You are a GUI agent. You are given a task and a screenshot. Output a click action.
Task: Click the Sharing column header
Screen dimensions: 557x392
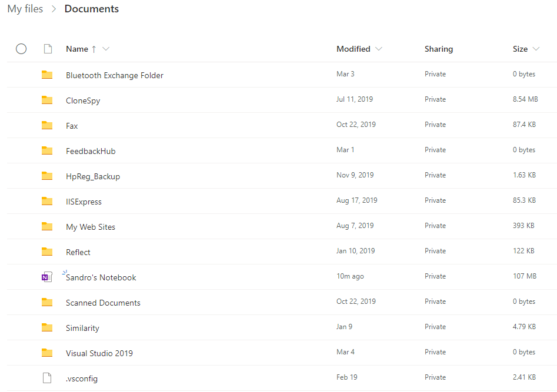438,49
